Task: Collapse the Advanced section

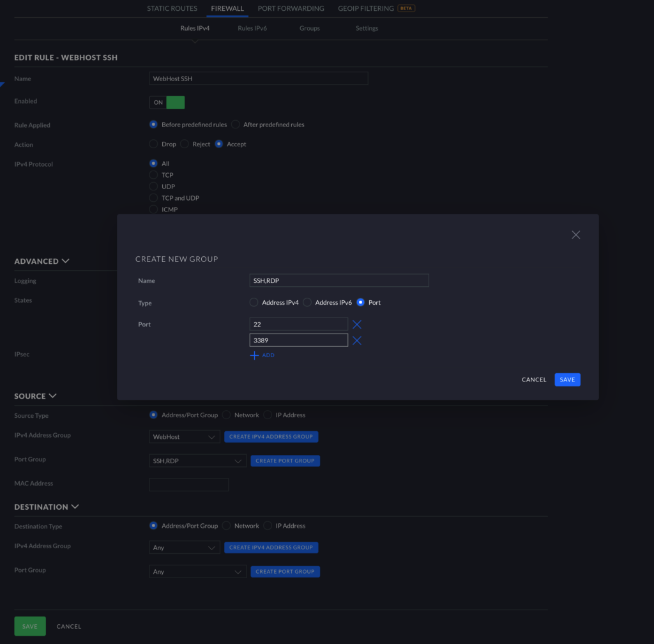Action: (x=66, y=261)
